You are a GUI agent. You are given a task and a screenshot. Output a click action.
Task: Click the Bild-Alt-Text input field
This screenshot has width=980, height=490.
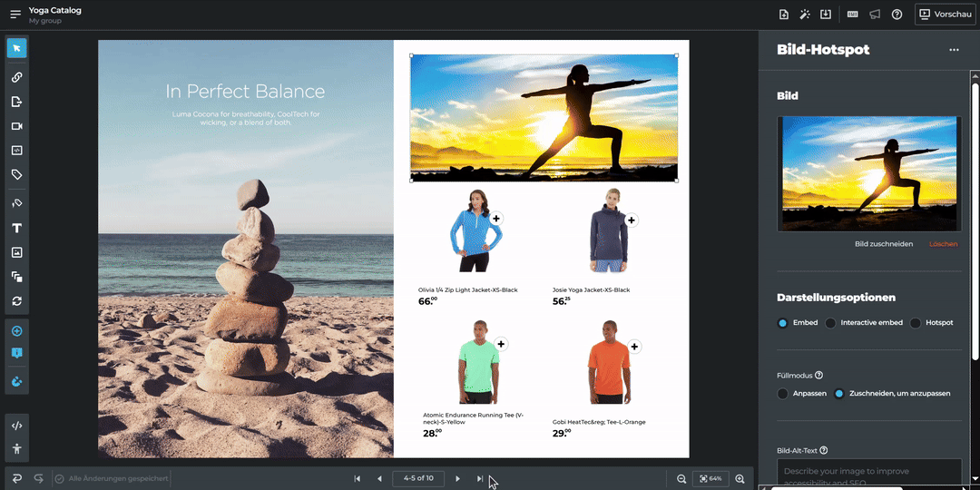(868, 472)
